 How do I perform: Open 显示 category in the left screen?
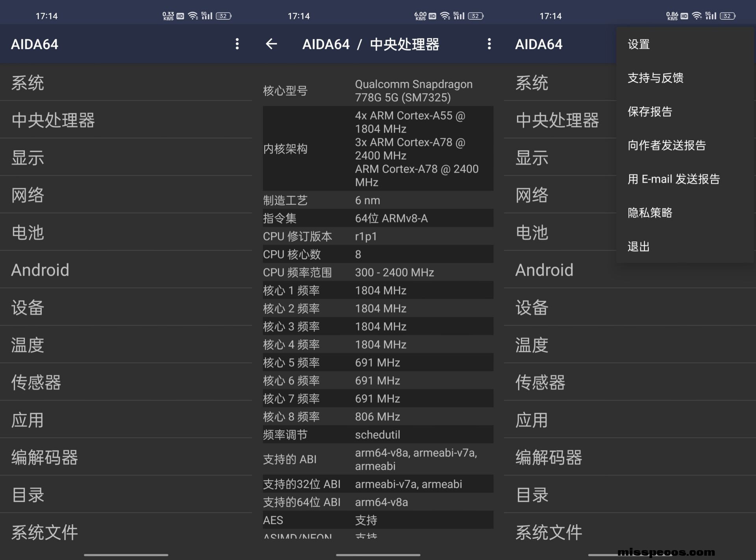pyautogui.click(x=126, y=157)
